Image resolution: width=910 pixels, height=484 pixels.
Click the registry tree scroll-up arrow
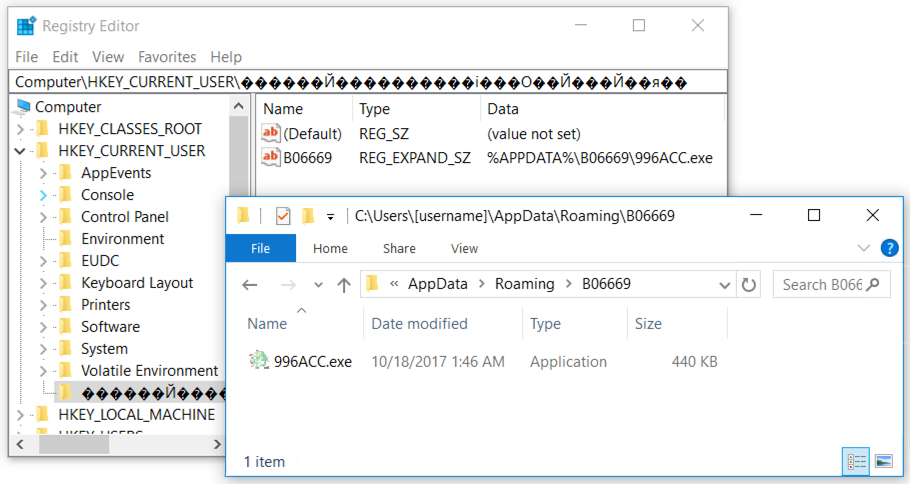[x=238, y=106]
